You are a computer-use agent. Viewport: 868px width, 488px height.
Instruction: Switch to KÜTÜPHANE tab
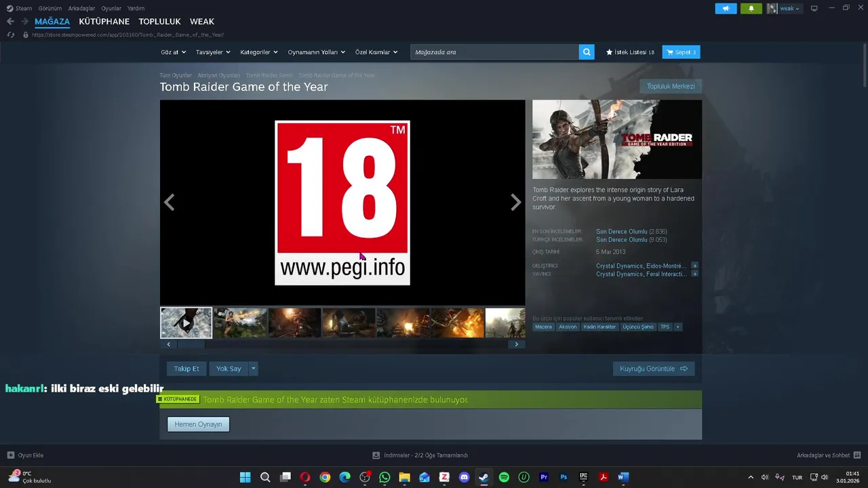104,22
